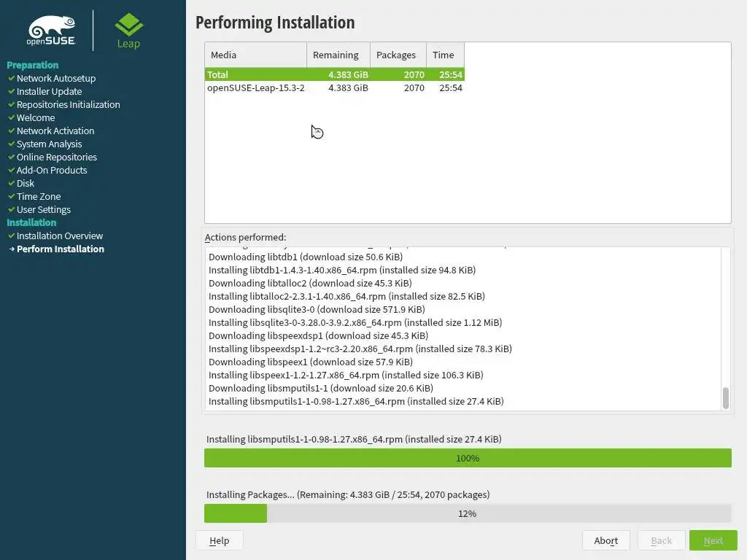Click the Welcome step in sidebar
The image size is (747, 560).
36,117
